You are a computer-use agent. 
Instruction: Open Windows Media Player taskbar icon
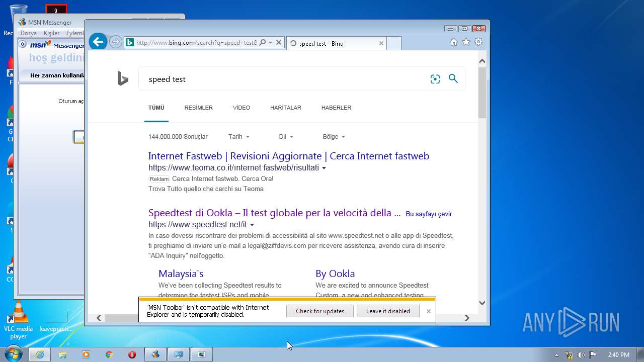click(86, 354)
